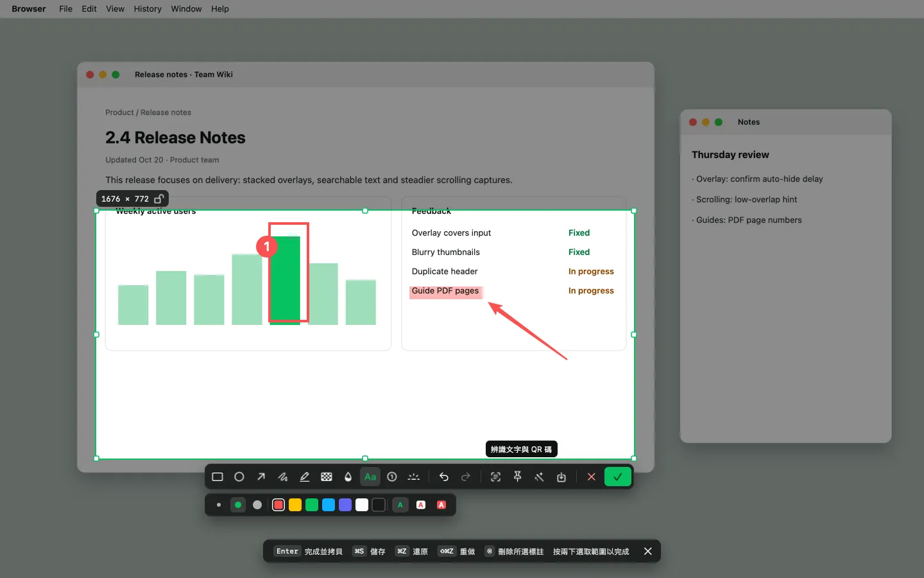
Task: Toggle the aspect ratio lock icon
Action: click(159, 199)
